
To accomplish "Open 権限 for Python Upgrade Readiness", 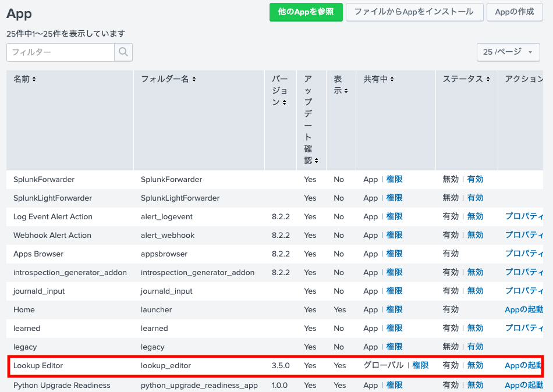I will point(395,385).
